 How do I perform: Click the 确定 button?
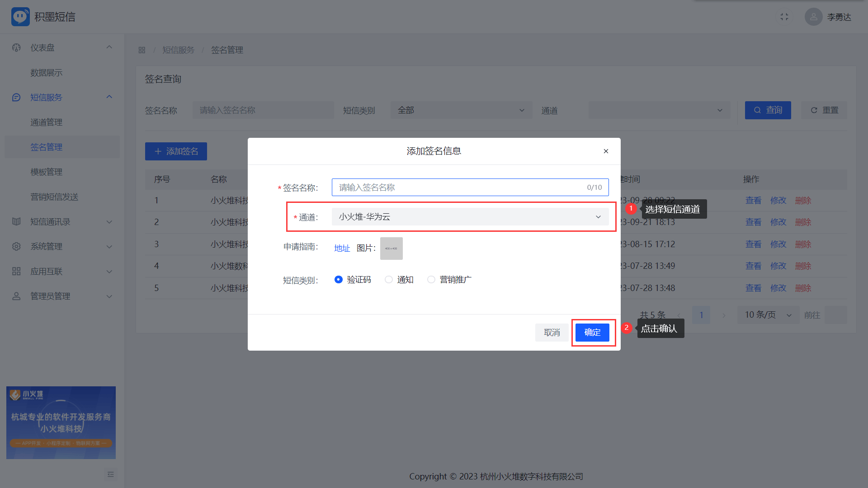click(x=592, y=333)
